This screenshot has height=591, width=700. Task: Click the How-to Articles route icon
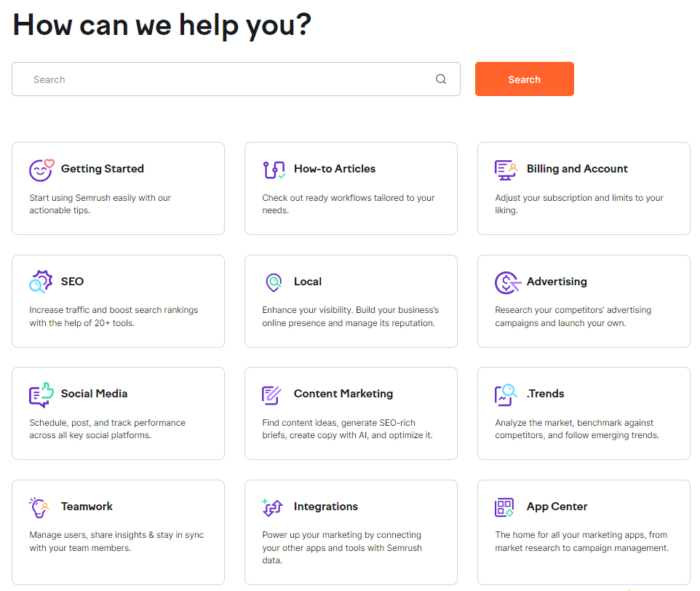pos(274,170)
